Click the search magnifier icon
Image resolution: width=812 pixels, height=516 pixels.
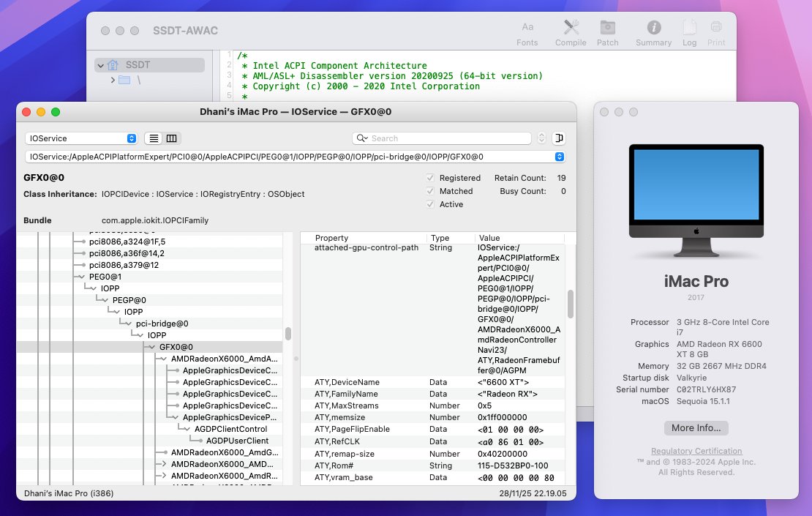[x=362, y=138]
